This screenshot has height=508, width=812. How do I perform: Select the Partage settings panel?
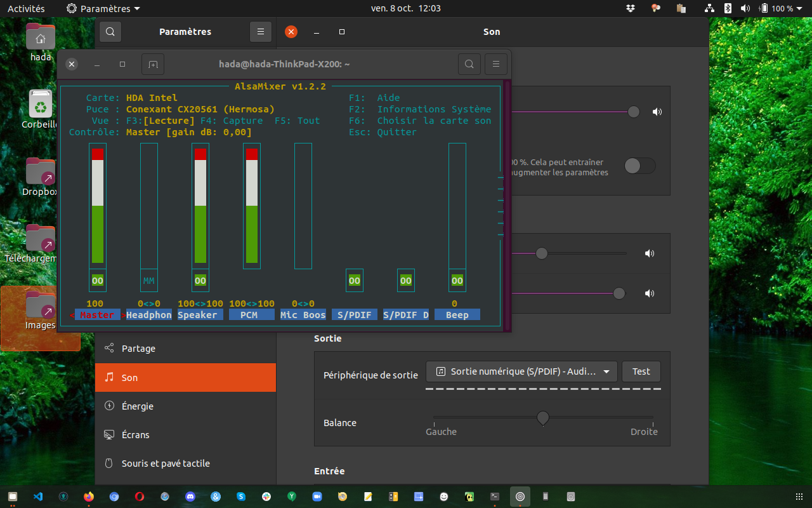coord(185,349)
